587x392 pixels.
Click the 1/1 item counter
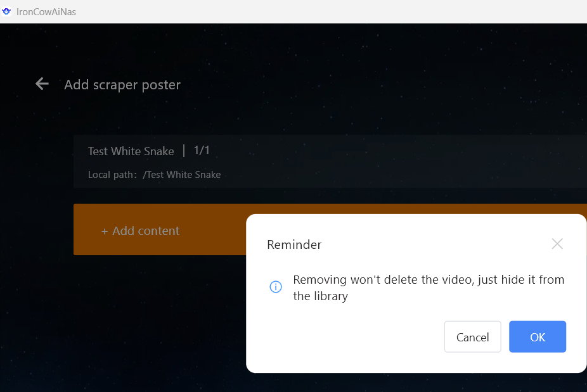click(x=202, y=150)
